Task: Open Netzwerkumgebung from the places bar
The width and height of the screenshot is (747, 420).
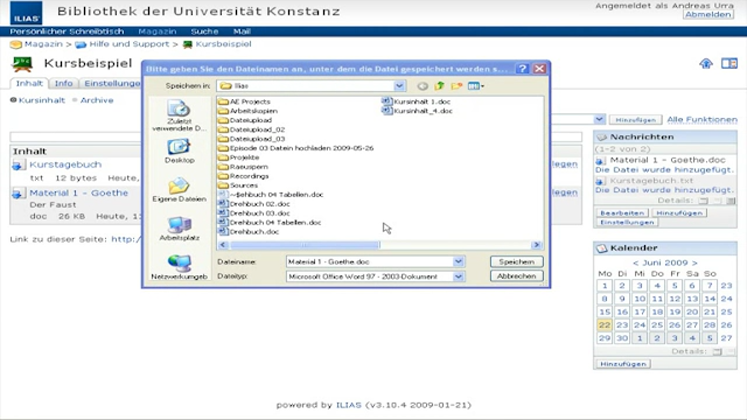Action: pyautogui.click(x=179, y=267)
